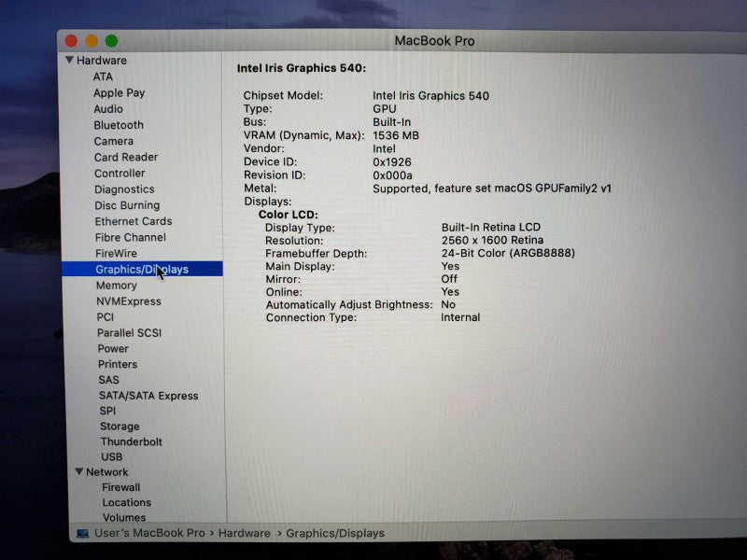Select Disc Burning item

point(127,205)
